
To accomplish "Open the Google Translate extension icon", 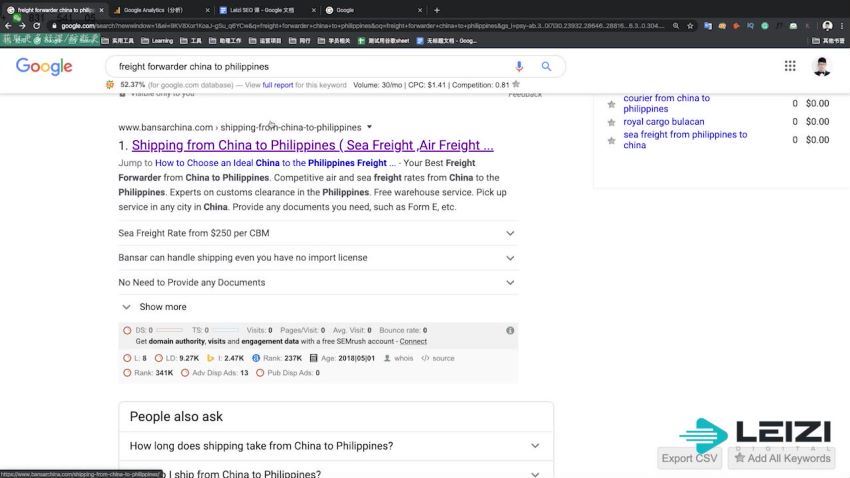I will [707, 25].
